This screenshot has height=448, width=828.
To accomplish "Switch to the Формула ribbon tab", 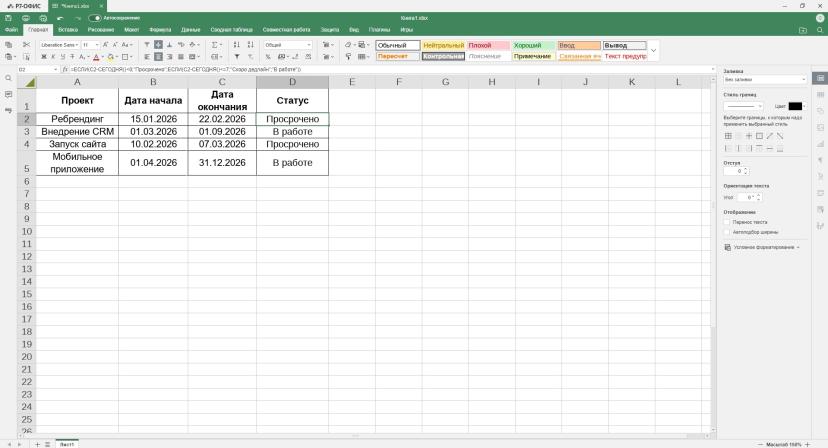I will pos(160,30).
